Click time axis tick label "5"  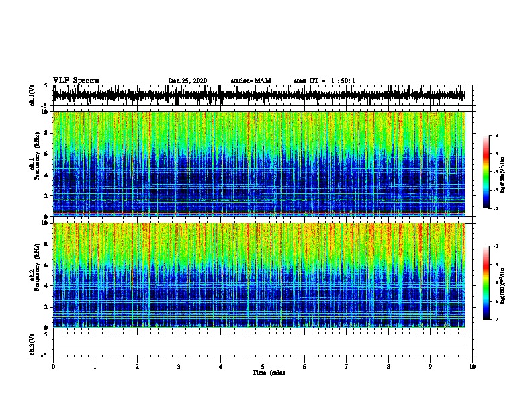point(263,367)
